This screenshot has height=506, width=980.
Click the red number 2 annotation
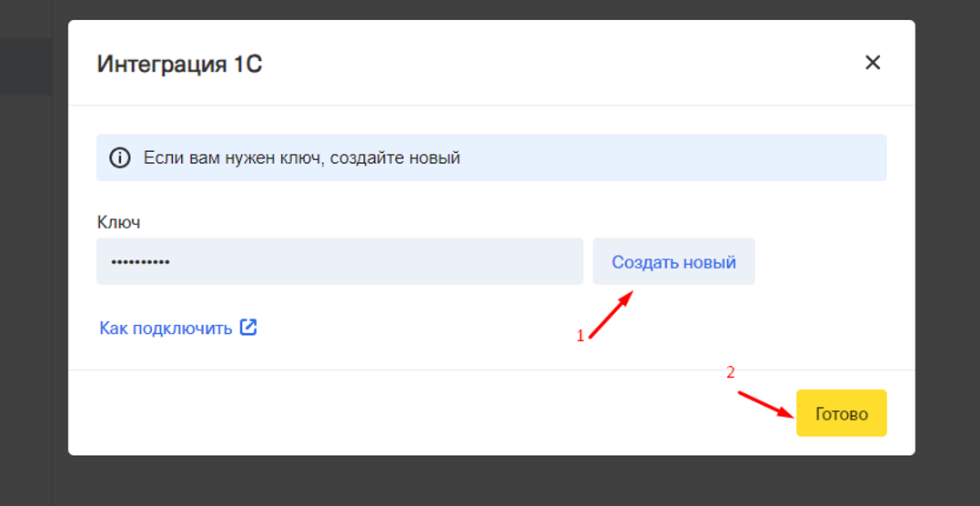click(730, 372)
